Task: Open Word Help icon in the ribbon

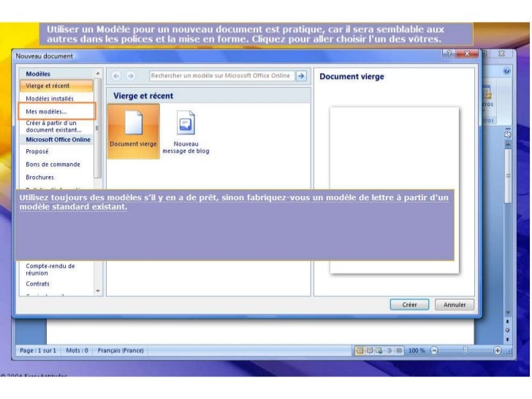Action: pyautogui.click(x=507, y=71)
